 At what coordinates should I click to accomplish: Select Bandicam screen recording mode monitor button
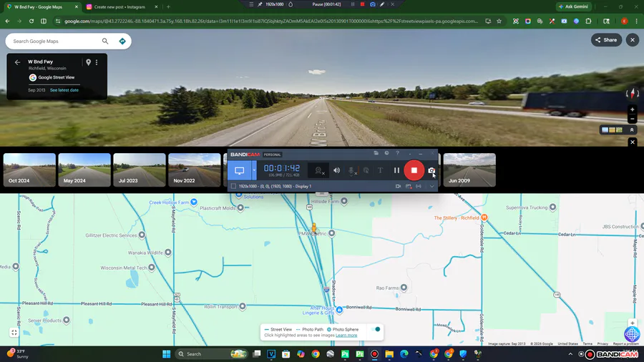click(x=239, y=170)
